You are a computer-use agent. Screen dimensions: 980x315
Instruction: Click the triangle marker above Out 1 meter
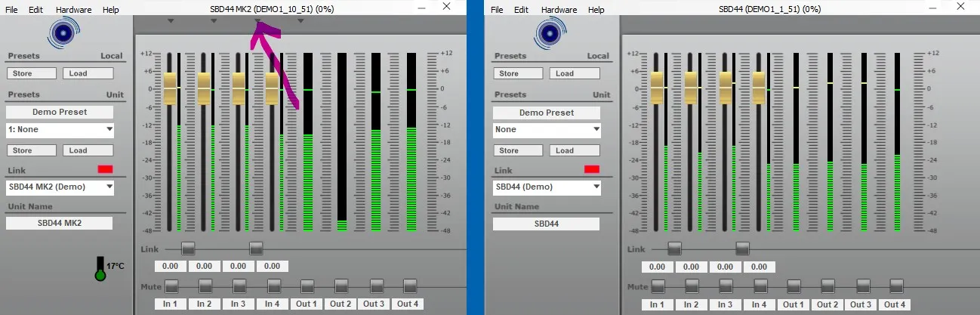click(300, 21)
